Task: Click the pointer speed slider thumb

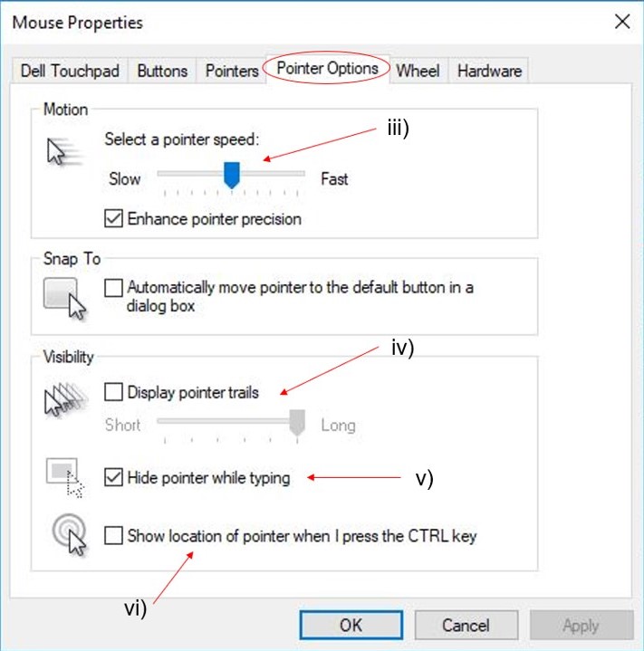Action: click(232, 175)
